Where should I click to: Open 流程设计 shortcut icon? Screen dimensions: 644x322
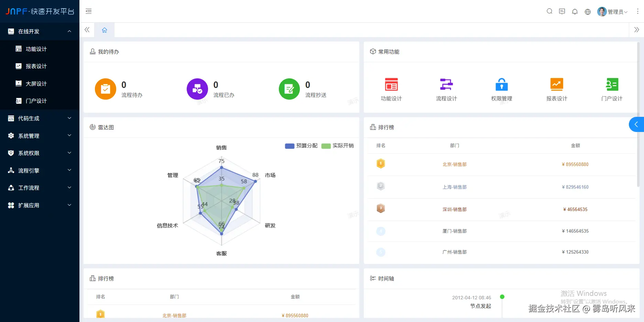click(446, 84)
